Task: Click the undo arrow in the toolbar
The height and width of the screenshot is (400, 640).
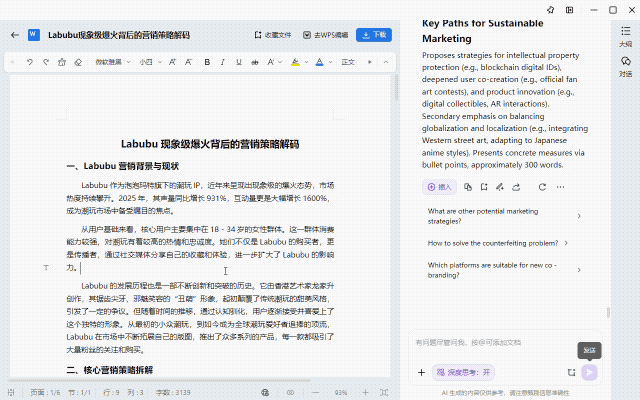Action: (x=30, y=62)
